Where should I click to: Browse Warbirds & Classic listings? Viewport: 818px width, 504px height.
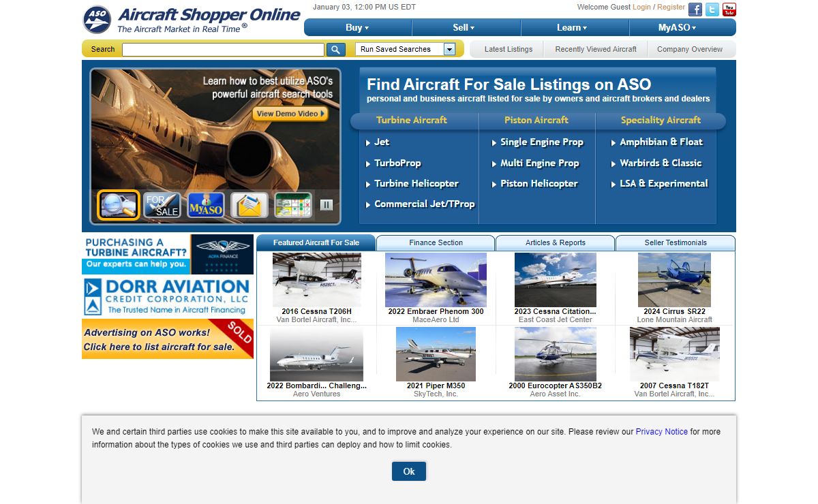[661, 163]
